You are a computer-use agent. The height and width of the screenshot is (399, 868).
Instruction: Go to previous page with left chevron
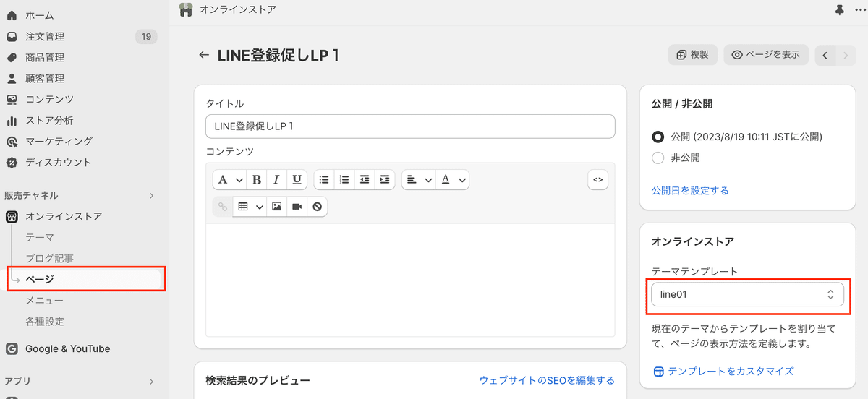pos(825,55)
